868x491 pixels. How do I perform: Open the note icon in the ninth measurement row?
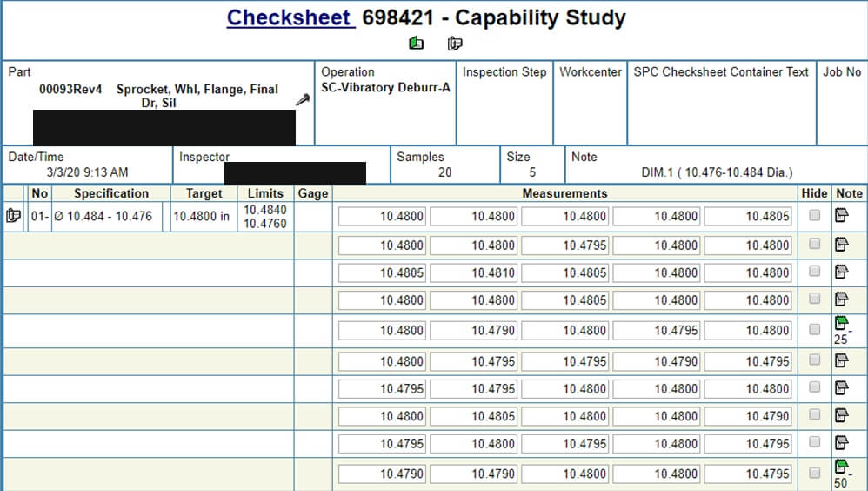pyautogui.click(x=841, y=443)
